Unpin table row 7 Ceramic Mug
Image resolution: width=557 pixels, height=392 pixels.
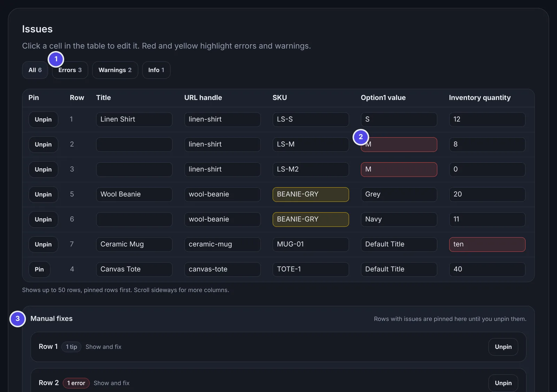coord(43,245)
